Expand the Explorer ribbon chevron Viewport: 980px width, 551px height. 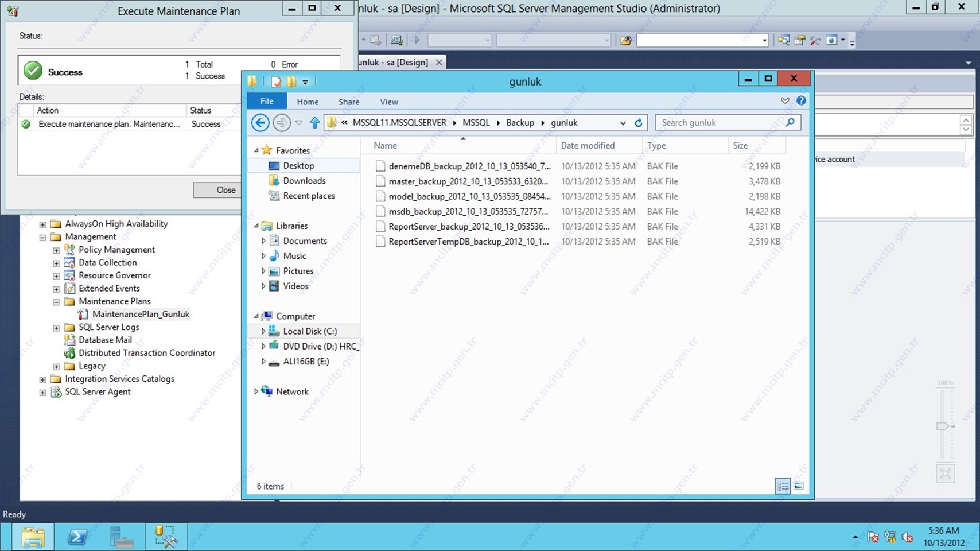pyautogui.click(x=785, y=100)
